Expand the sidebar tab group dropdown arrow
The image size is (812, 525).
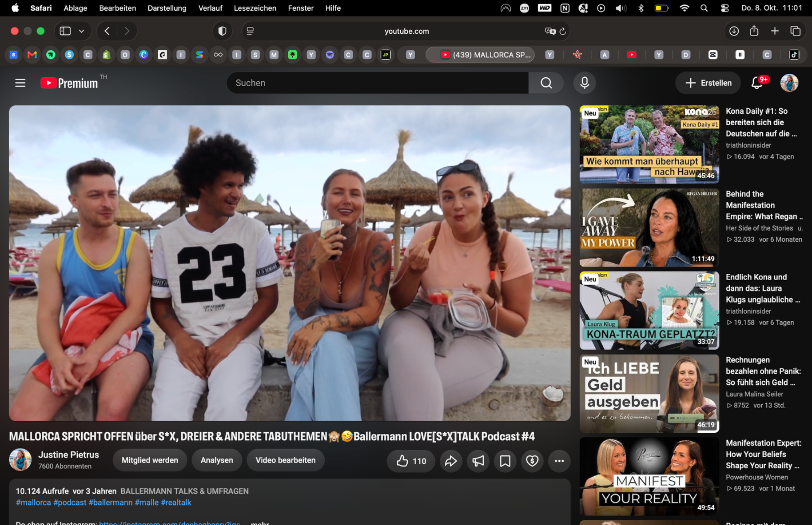click(x=81, y=31)
